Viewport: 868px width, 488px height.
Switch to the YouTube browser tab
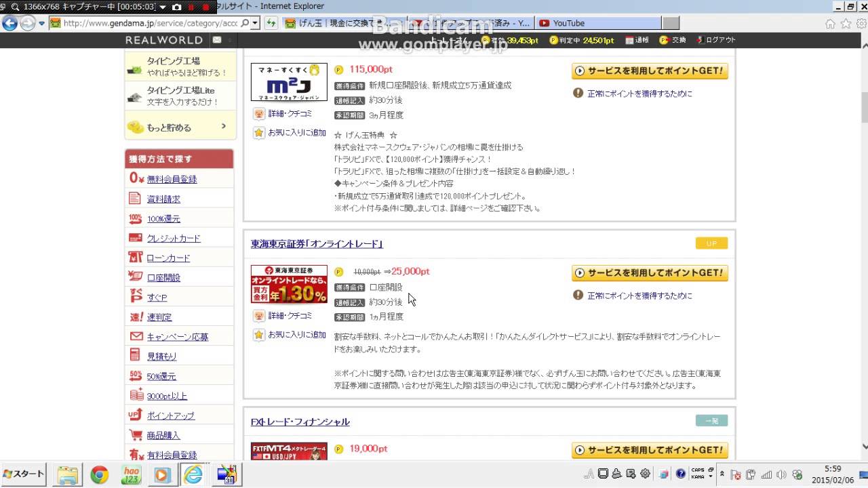pos(568,23)
